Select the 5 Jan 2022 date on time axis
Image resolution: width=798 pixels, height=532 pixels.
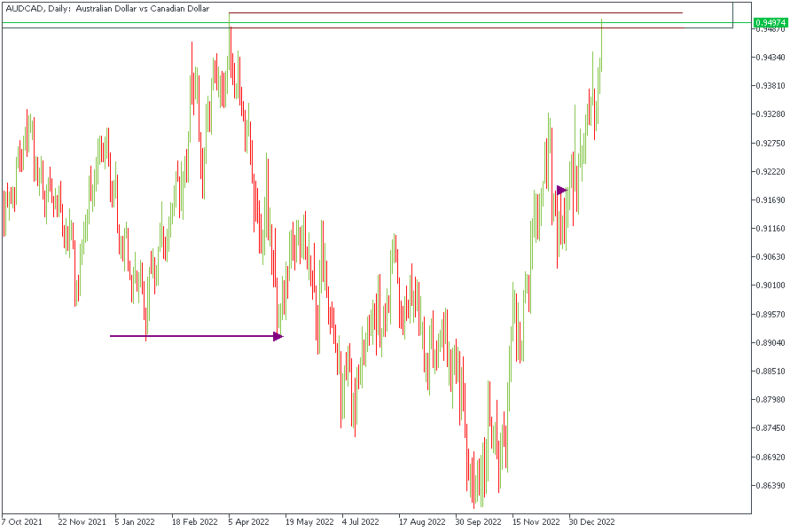click(x=135, y=522)
